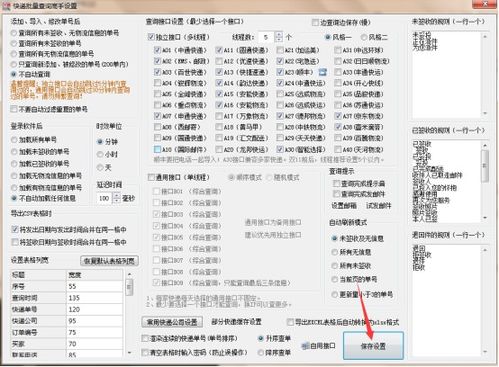
Task: Enable 查询完成提示音 checkbox
Action: [x=336, y=183]
